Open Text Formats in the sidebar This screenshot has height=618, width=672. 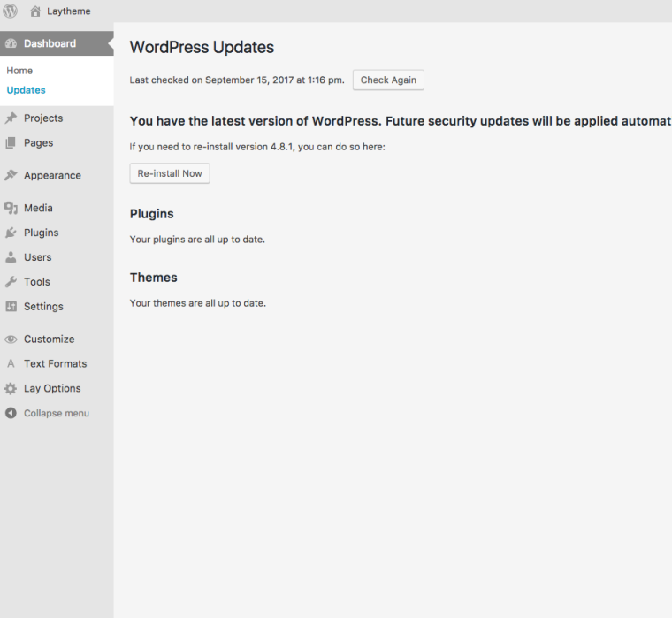pos(55,364)
